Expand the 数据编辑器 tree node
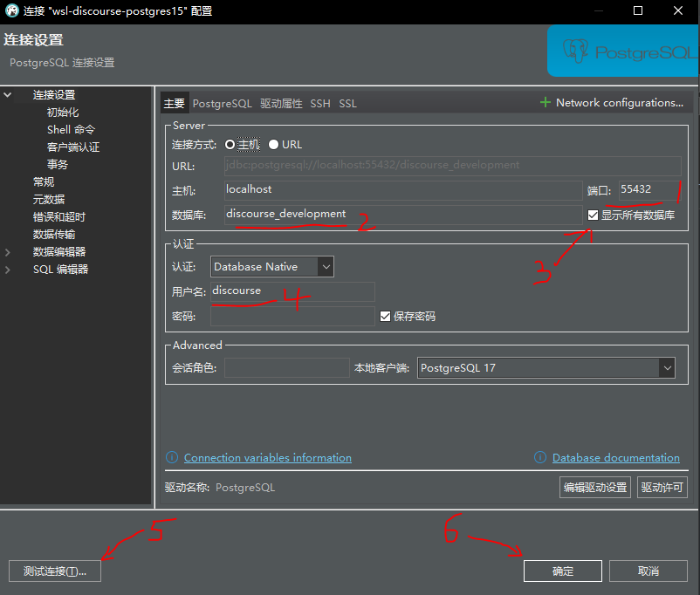This screenshot has height=595, width=700. (x=8, y=252)
